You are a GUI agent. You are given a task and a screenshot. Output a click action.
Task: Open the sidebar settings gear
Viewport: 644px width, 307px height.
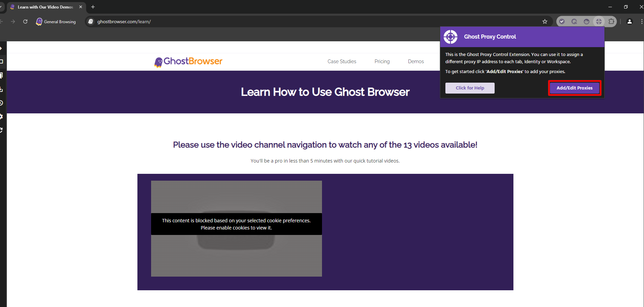tap(2, 116)
